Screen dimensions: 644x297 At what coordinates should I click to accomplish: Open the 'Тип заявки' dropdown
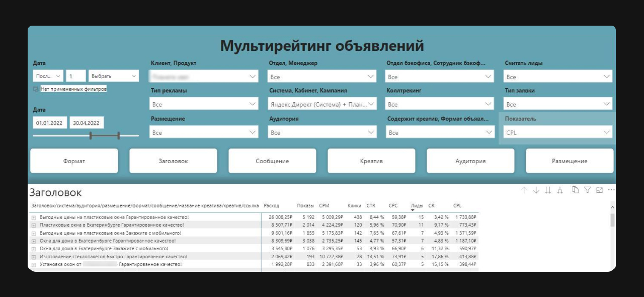point(558,104)
